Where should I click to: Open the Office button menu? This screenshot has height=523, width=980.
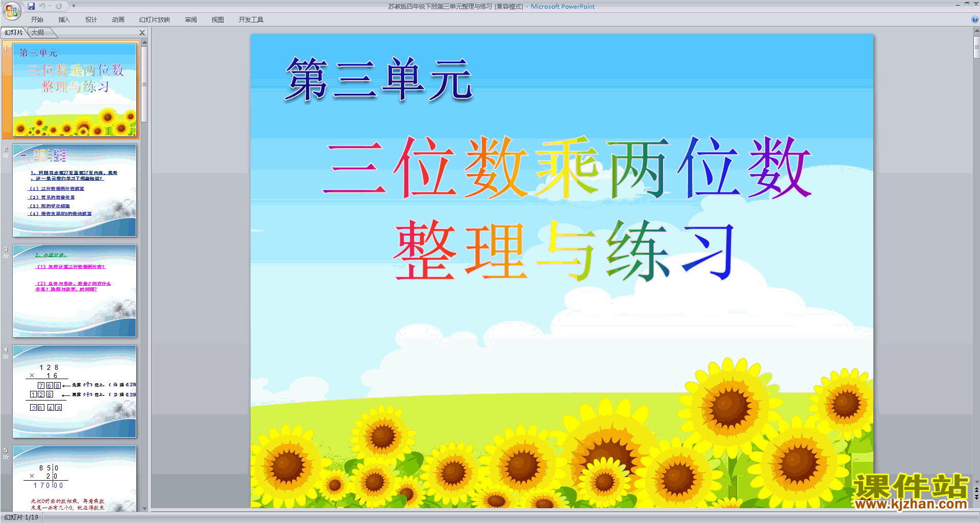pyautogui.click(x=11, y=10)
